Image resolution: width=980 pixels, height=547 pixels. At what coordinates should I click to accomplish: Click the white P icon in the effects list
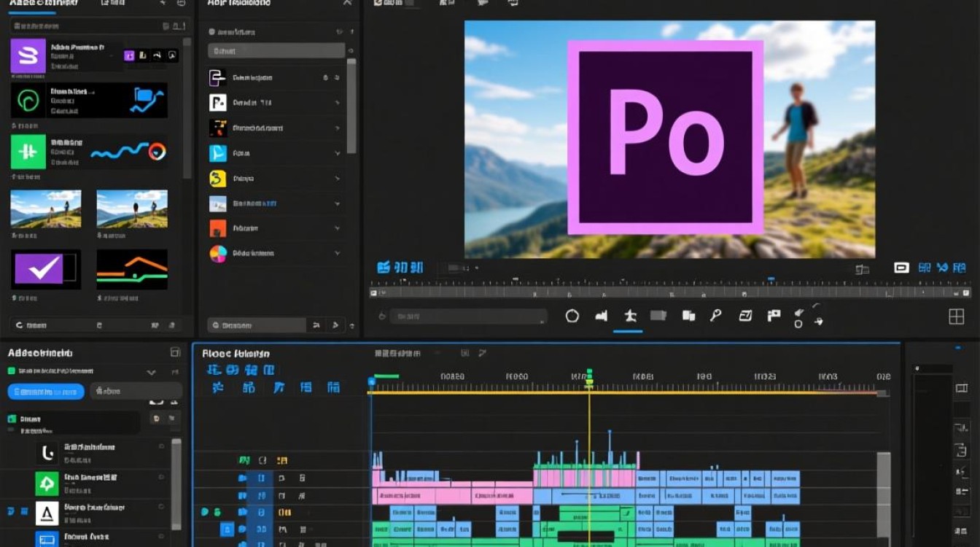tap(218, 103)
